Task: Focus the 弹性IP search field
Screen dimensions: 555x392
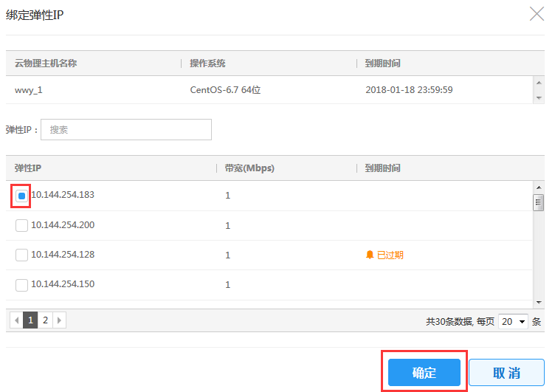Action: pos(126,130)
